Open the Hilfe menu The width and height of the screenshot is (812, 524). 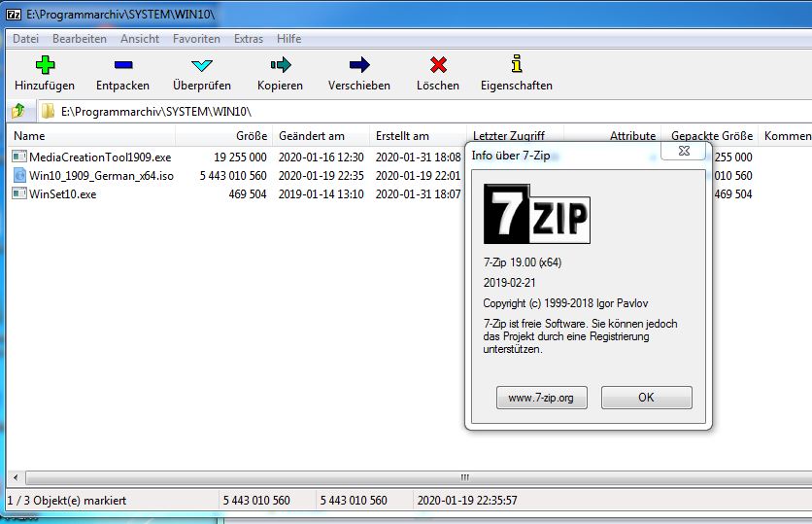tap(289, 39)
